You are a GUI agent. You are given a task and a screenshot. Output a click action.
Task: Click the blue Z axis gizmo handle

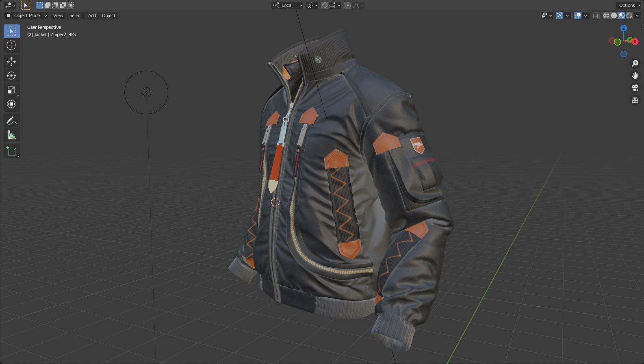624,28
